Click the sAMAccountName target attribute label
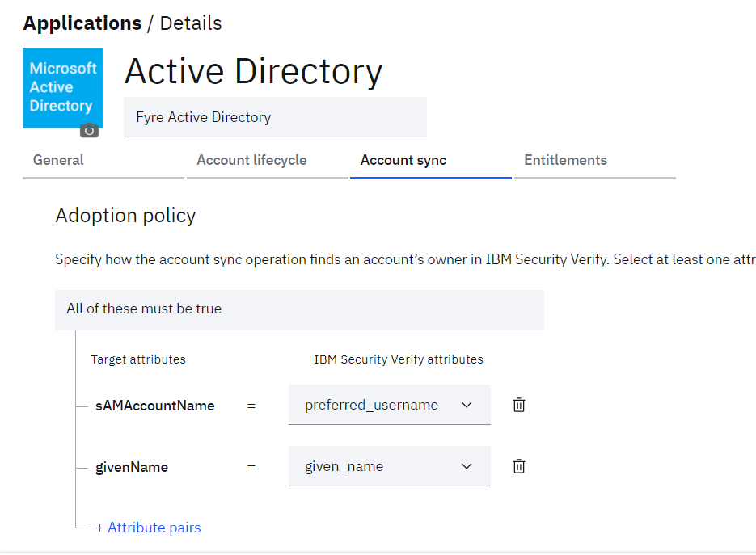The image size is (756, 555). 154,406
